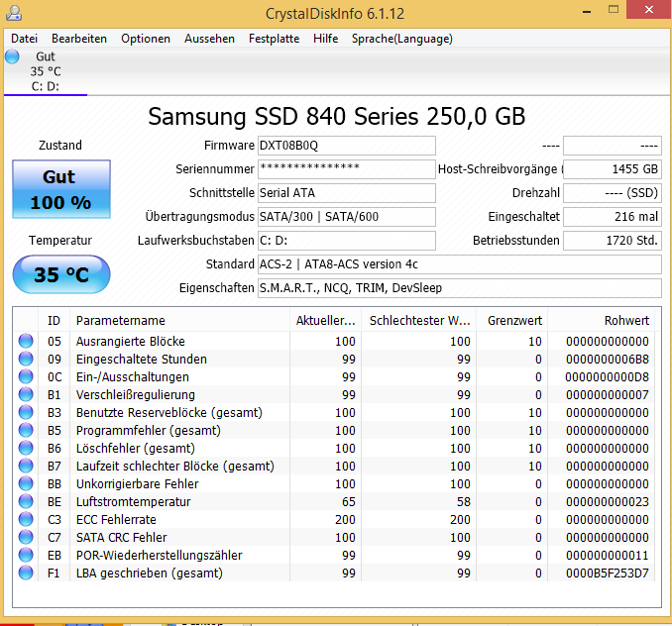Click status orb for Unkorrigierbare Fehler
This screenshot has width=672, height=626.
[26, 483]
